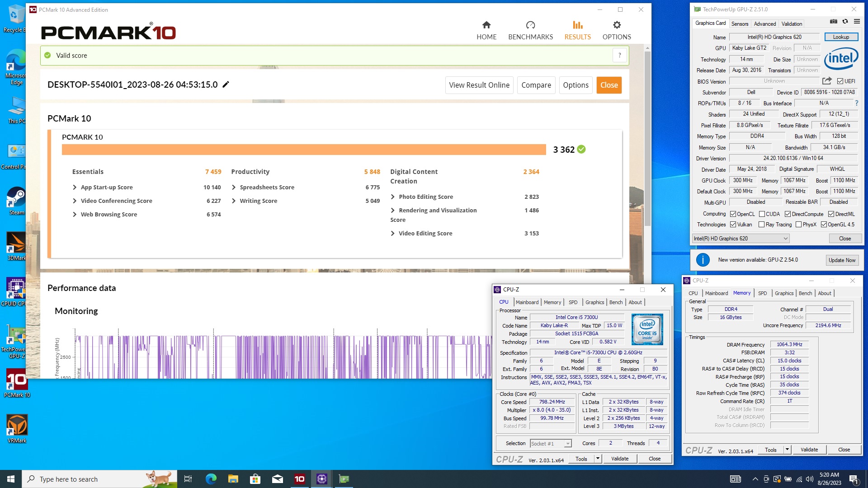
Task: Open CPUID CPU-Z desktop shortcut
Action: pos(16,292)
